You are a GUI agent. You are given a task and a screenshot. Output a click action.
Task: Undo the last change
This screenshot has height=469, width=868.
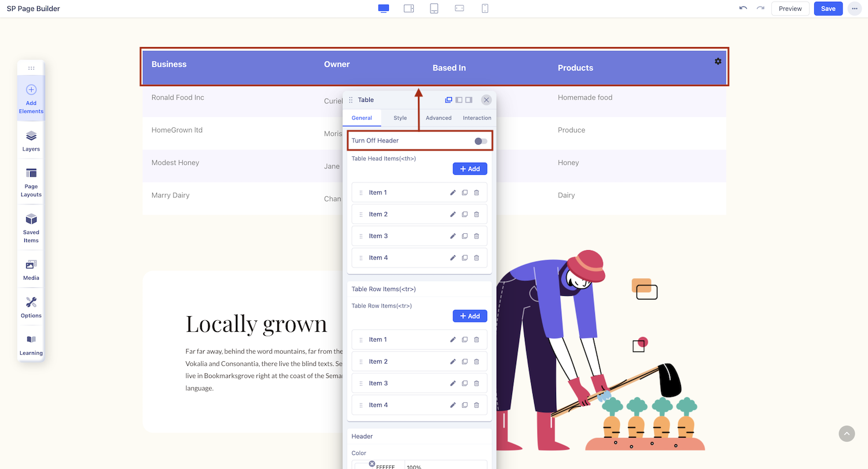pyautogui.click(x=743, y=9)
